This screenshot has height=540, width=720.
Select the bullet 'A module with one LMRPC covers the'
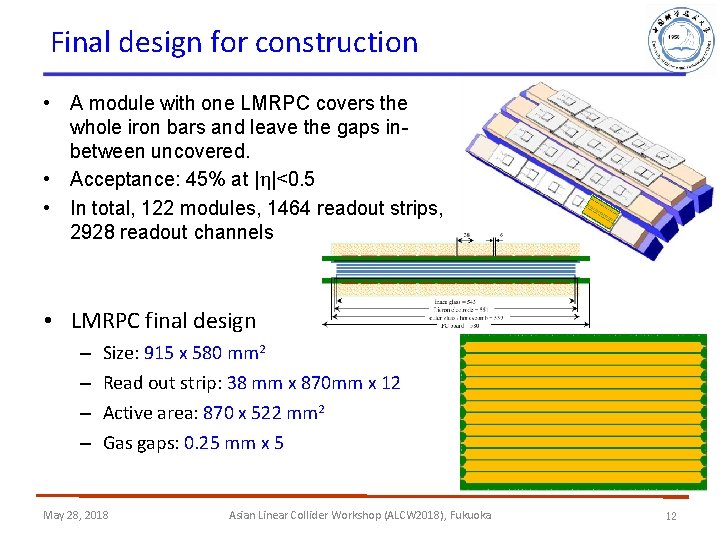click(x=238, y=103)
